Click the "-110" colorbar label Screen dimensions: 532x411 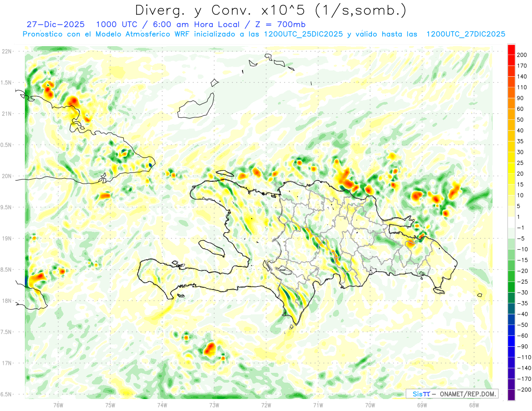[x=524, y=357]
